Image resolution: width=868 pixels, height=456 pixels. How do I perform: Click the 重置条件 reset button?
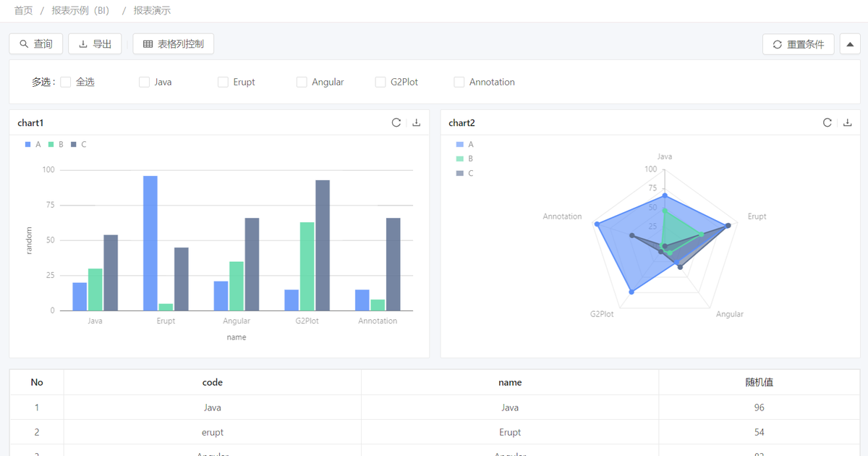point(799,44)
